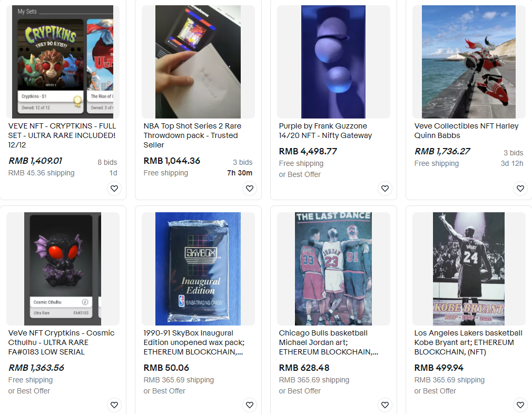Favorite the Kobe Bryant art listing
This screenshot has height=414, width=532.
pos(520,405)
